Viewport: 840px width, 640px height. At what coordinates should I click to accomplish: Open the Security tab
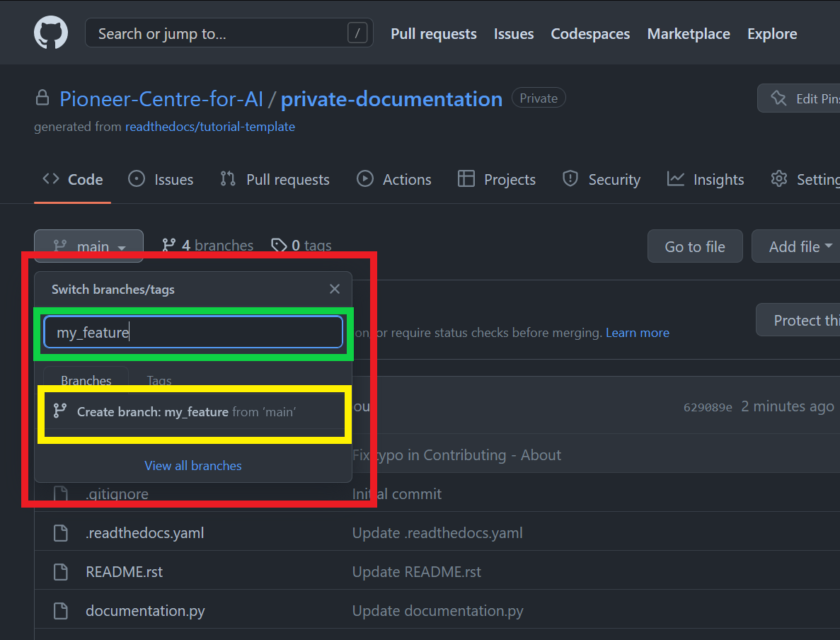[x=601, y=179]
